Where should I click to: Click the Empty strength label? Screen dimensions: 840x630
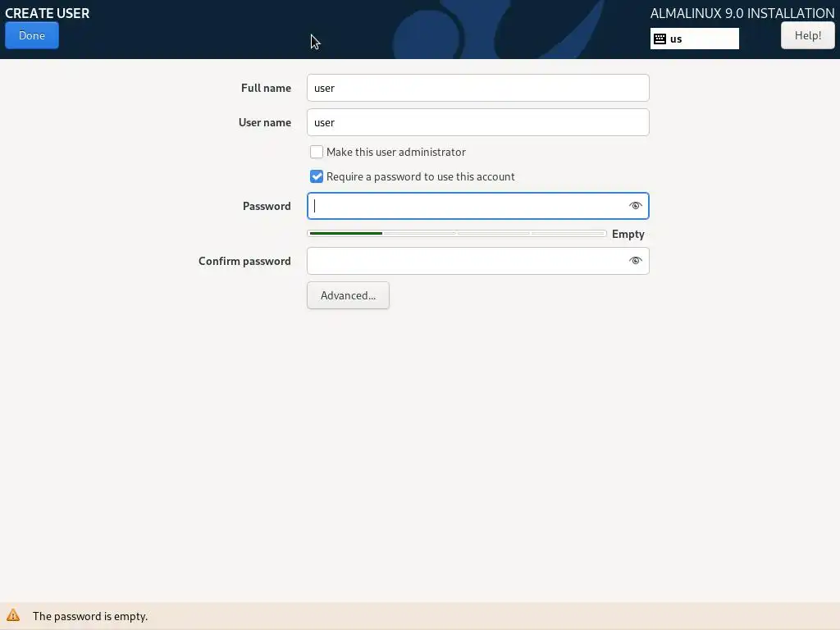click(628, 234)
